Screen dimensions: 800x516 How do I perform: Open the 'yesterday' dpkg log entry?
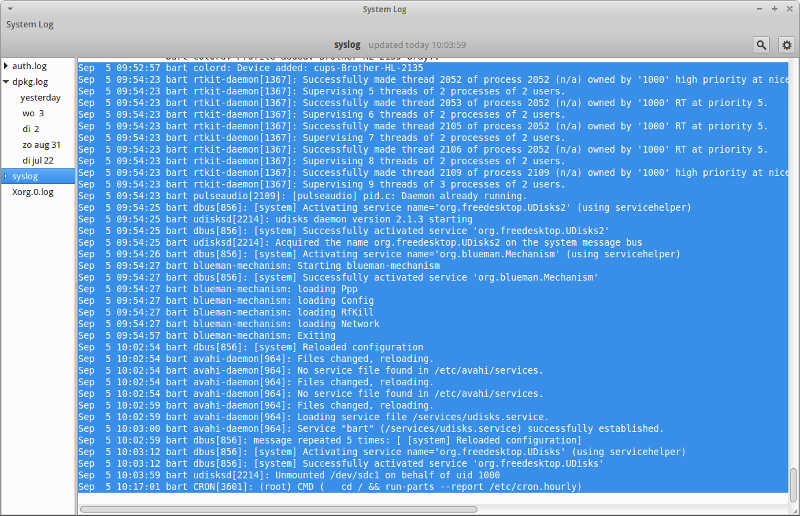[40, 97]
